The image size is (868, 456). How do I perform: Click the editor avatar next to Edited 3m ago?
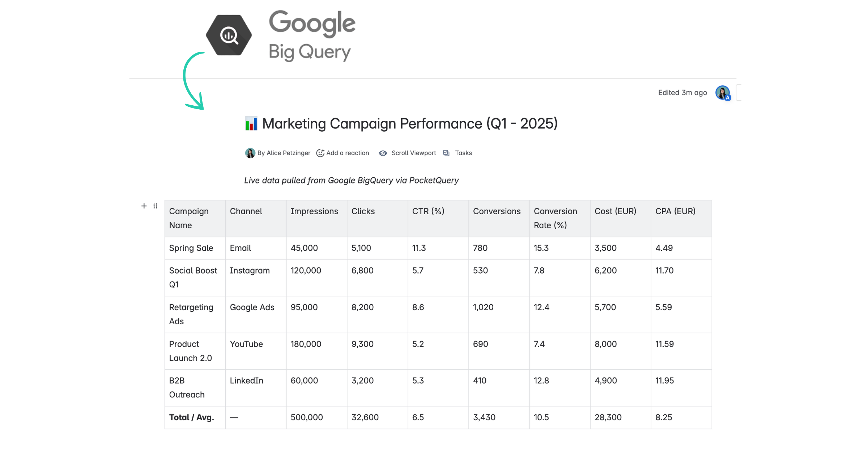tap(723, 93)
